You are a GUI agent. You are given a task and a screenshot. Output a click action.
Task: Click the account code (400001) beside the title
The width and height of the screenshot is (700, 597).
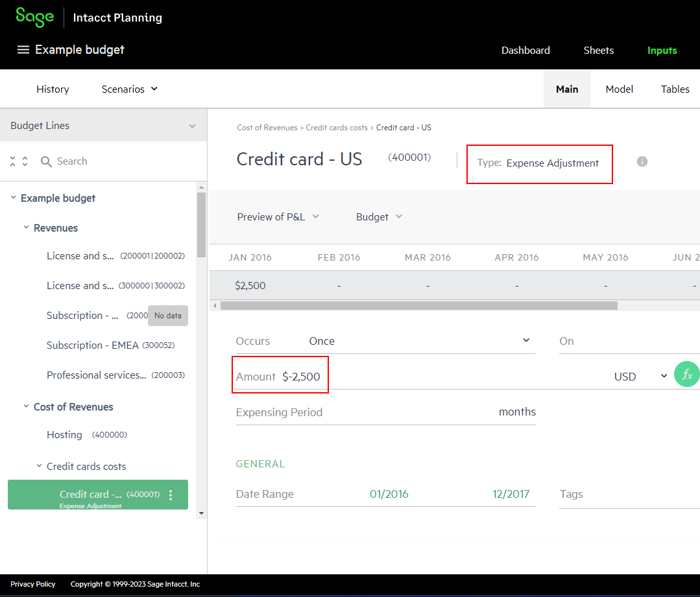point(409,157)
